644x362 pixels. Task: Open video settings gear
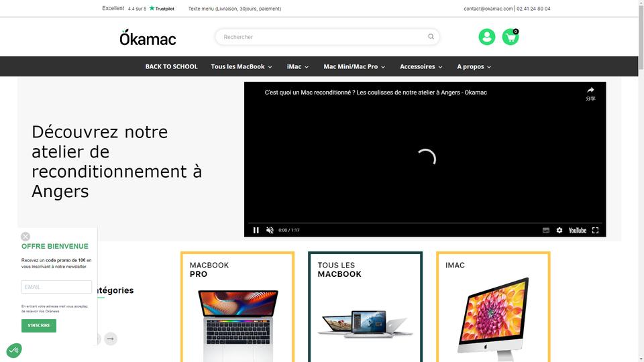pyautogui.click(x=559, y=230)
